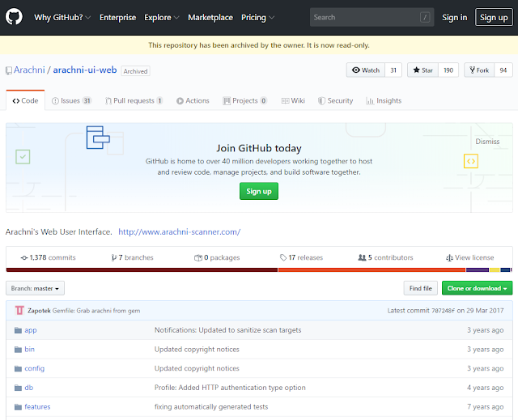Click the folder icon beside bin
This screenshot has width=518, height=420.
[x=18, y=350]
